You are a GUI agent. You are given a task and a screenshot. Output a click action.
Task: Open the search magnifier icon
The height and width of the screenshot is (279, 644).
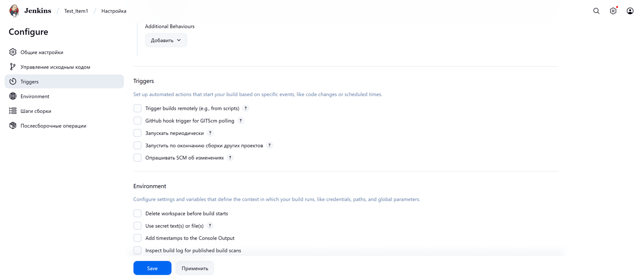click(596, 11)
